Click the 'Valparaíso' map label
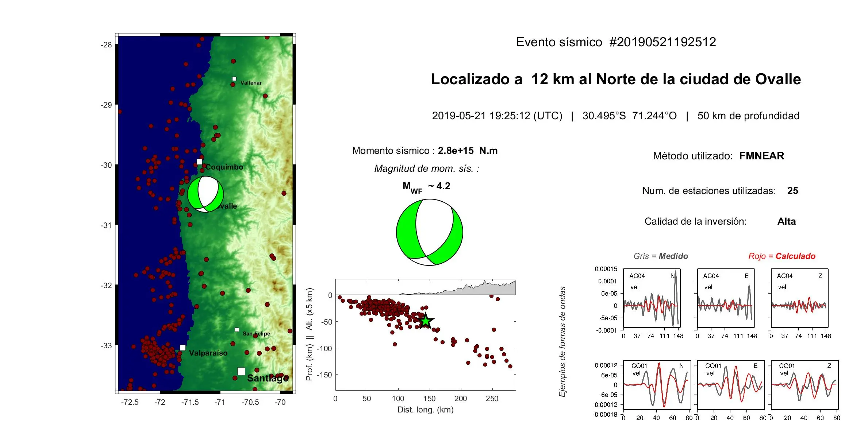The width and height of the screenshot is (868, 442). click(x=208, y=353)
